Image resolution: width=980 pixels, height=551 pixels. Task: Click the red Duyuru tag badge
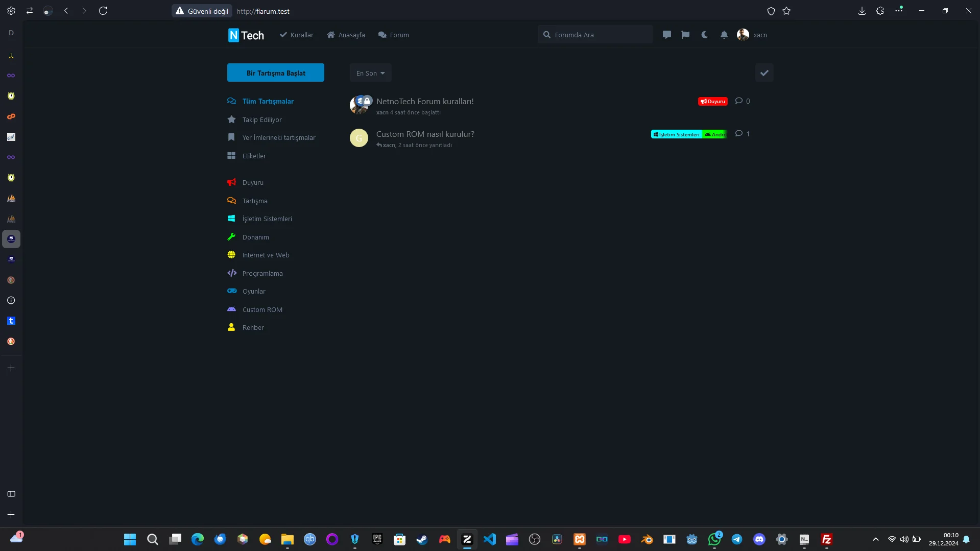pos(713,101)
